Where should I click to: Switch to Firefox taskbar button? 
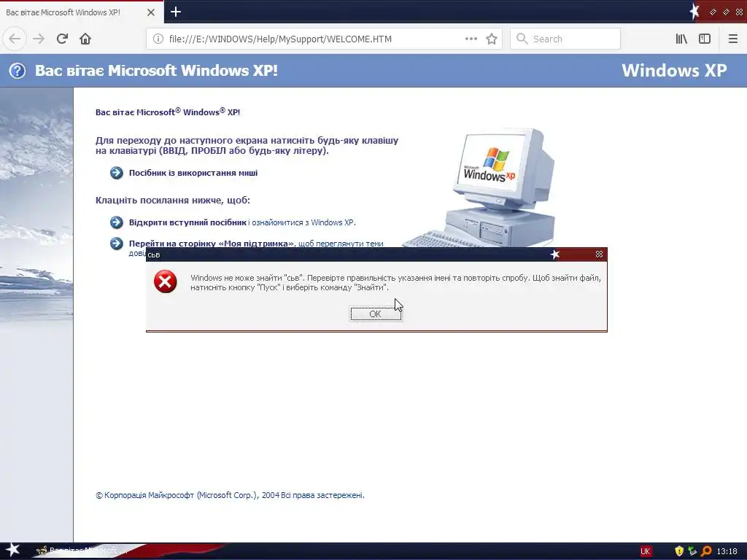(x=81, y=551)
